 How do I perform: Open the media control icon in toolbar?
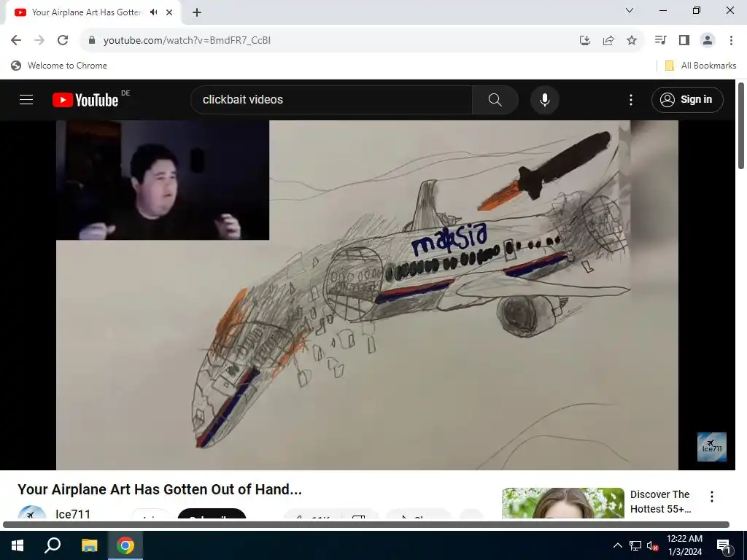coord(660,41)
